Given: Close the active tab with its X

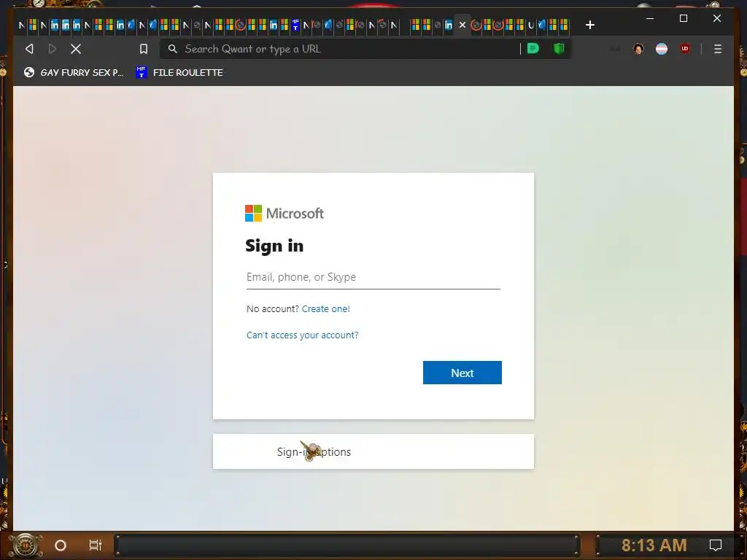Looking at the screenshot, I should (x=462, y=25).
